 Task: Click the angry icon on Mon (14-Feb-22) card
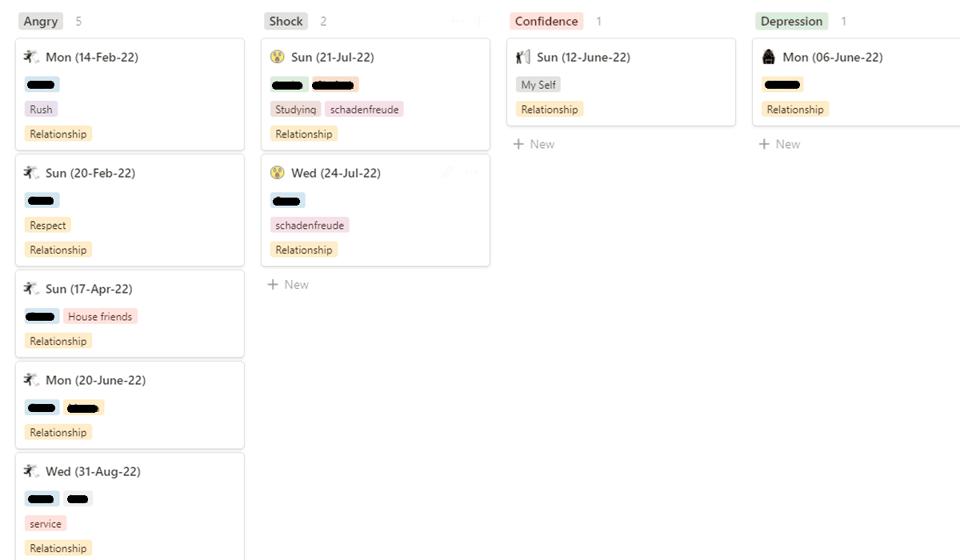point(31,57)
